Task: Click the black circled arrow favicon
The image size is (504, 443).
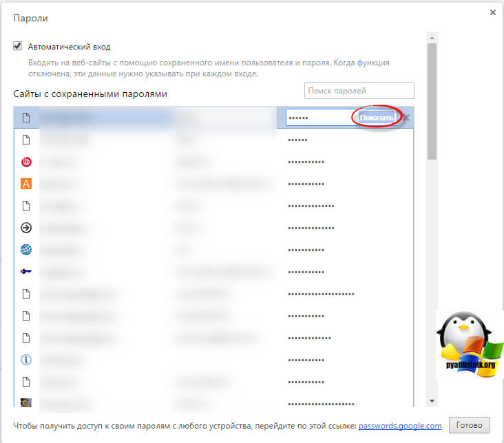Action: 27,228
